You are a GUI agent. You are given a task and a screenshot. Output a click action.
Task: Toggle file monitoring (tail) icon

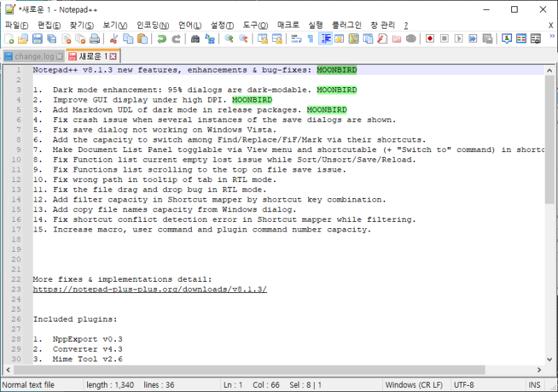tap(411, 39)
